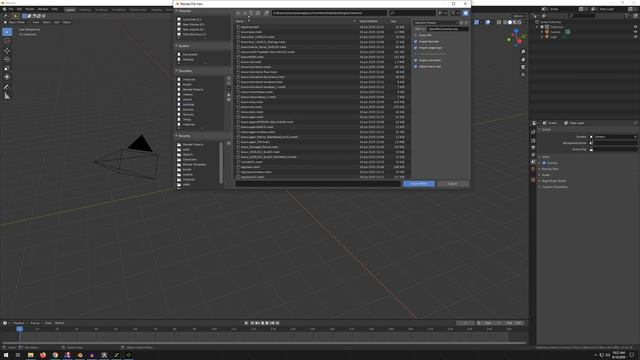Go back to previous folder in file browser
Viewport: 640px width, 360px height.
coord(238,13)
